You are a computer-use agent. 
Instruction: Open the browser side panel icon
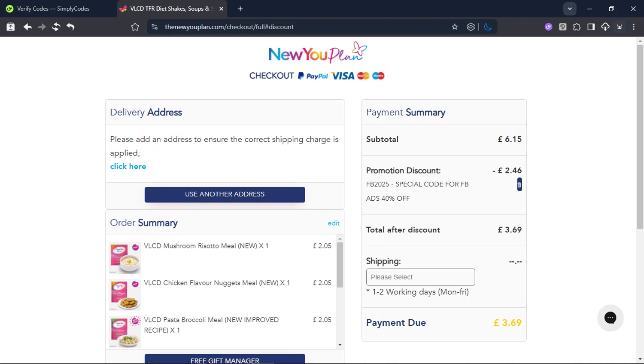(591, 27)
